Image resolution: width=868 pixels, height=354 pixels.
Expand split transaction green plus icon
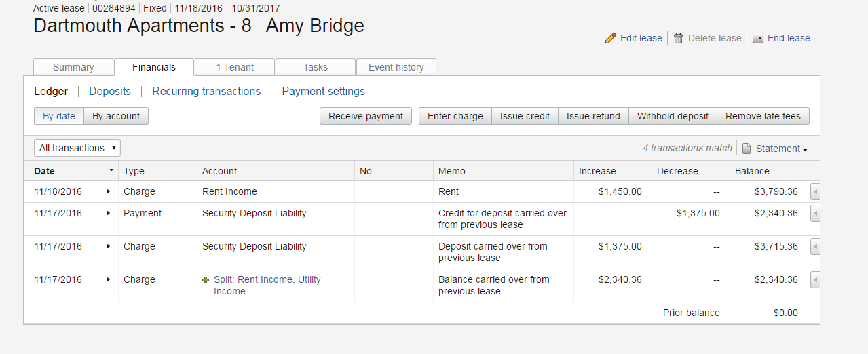[x=206, y=280]
